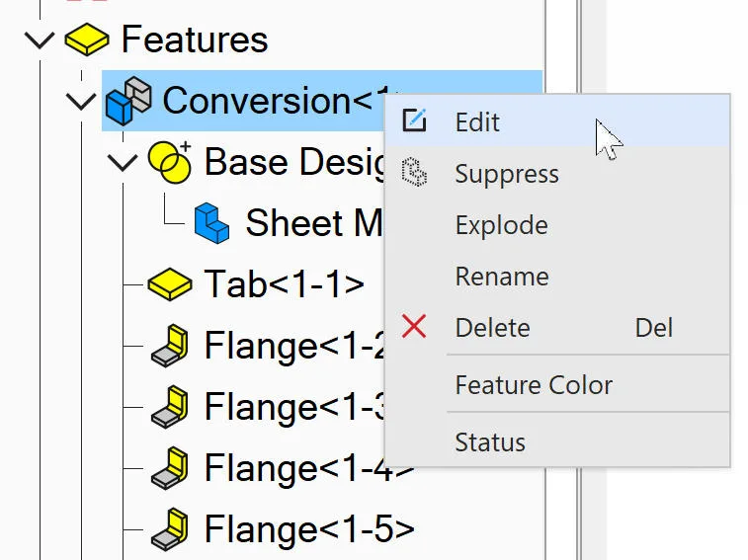Select Suppress in the context menu
This screenshot has height=560, width=748.
[507, 173]
